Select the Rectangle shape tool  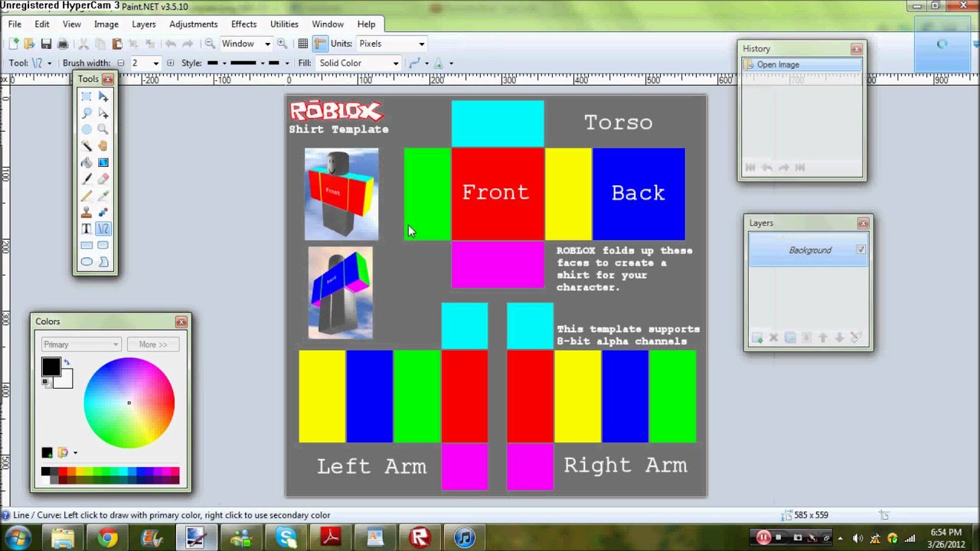coord(87,245)
